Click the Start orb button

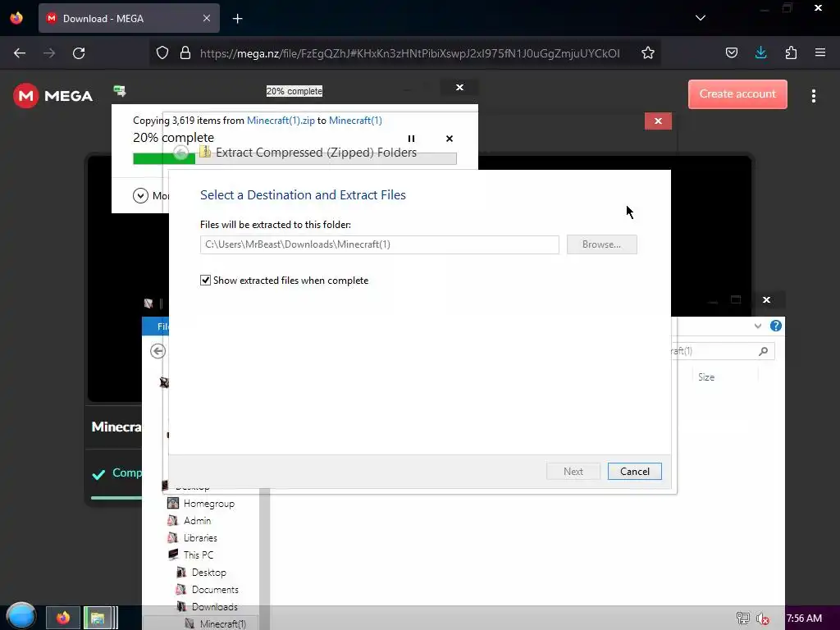tap(21, 616)
